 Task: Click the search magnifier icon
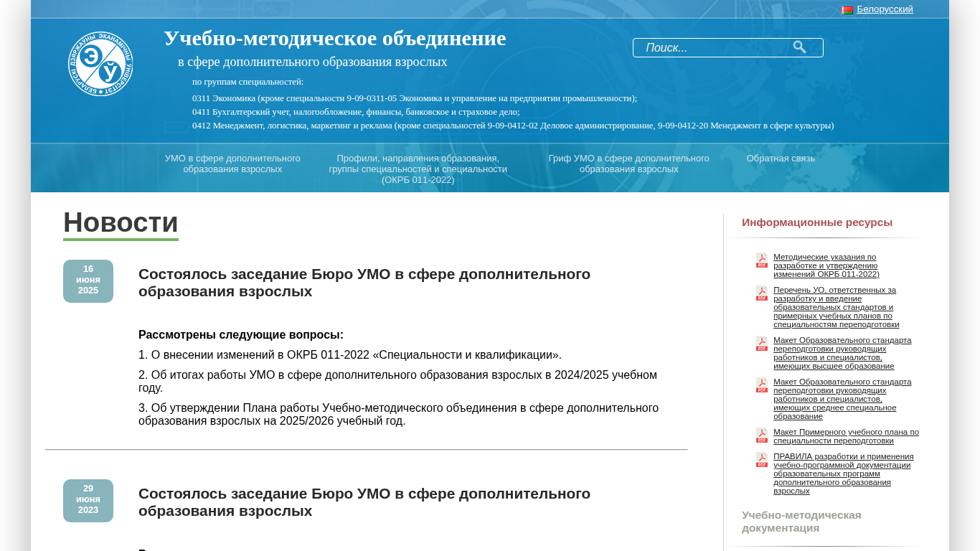[x=799, y=47]
